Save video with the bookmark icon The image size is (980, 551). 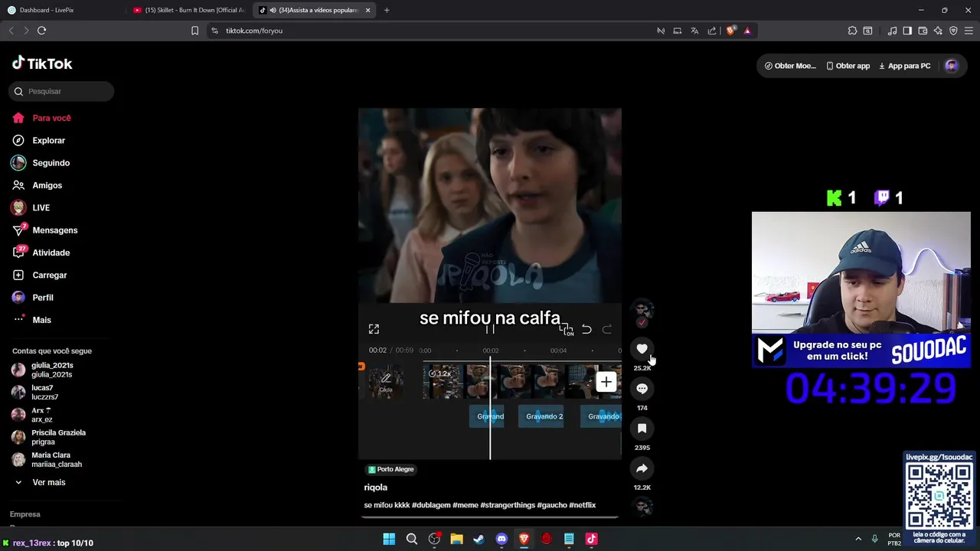coord(642,429)
